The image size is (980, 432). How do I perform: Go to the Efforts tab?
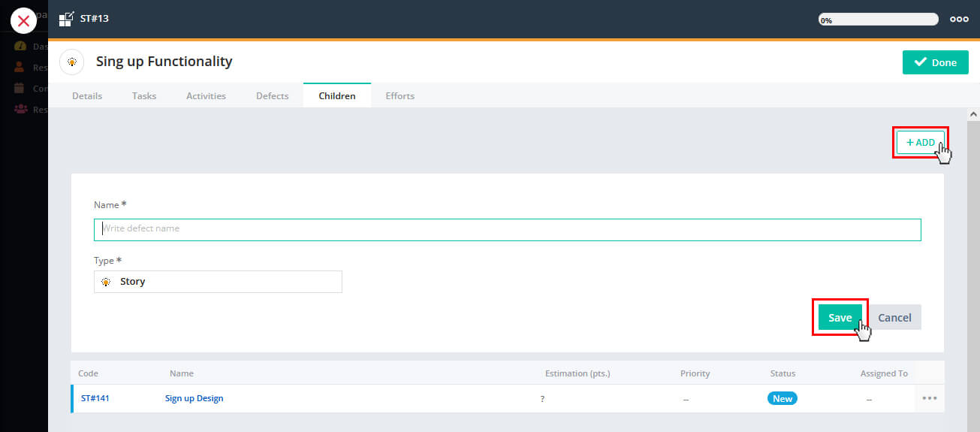point(400,95)
